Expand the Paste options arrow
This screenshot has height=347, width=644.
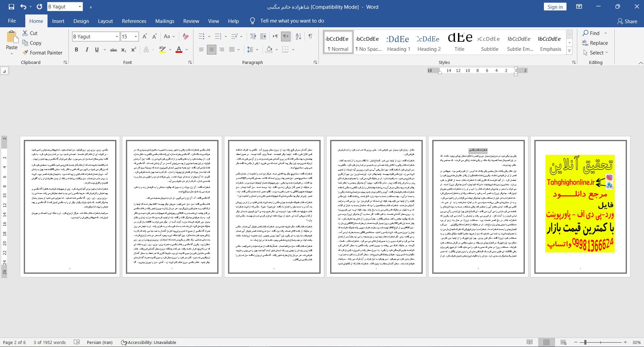(x=11, y=54)
